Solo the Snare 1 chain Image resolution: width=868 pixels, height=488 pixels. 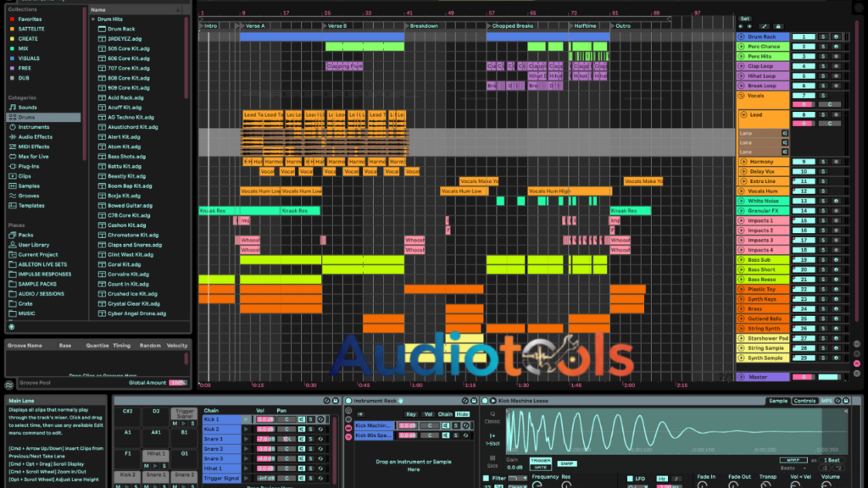point(311,440)
